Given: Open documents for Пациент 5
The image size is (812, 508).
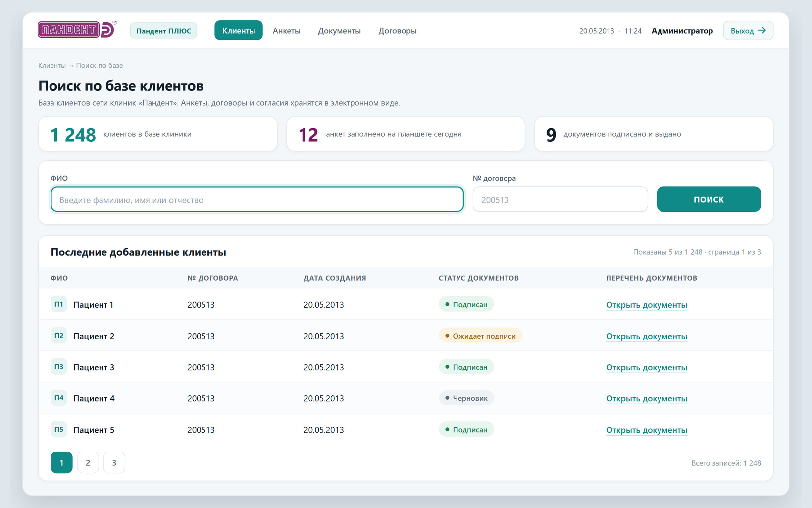Looking at the screenshot, I should [x=646, y=430].
